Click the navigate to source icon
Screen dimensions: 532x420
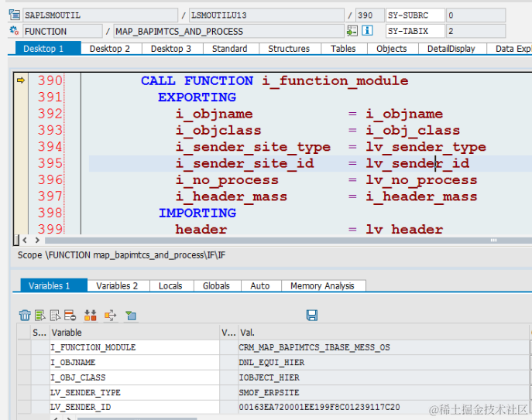(x=352, y=31)
